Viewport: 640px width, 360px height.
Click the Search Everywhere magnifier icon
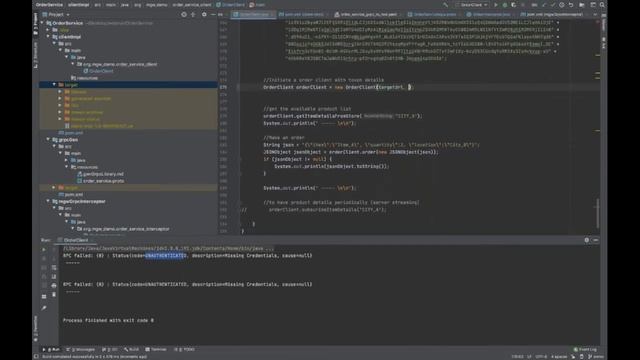tap(602, 5)
